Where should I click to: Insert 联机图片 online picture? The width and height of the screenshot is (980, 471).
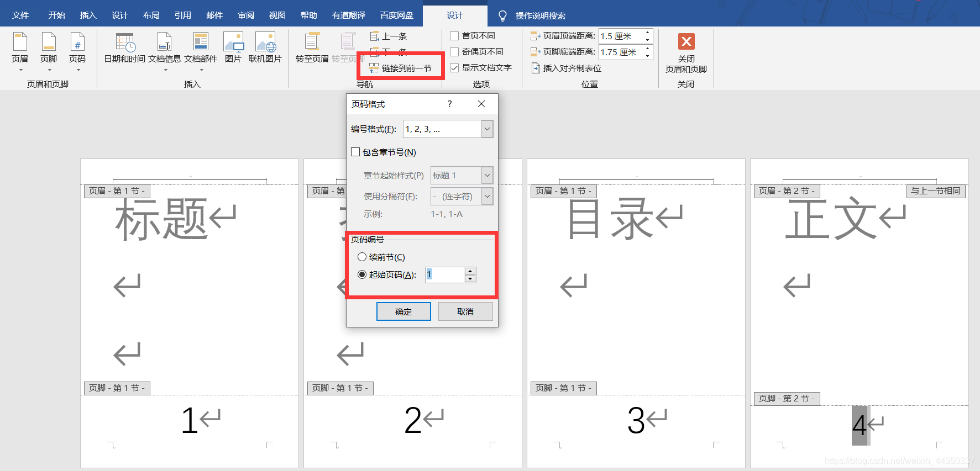coord(265,49)
